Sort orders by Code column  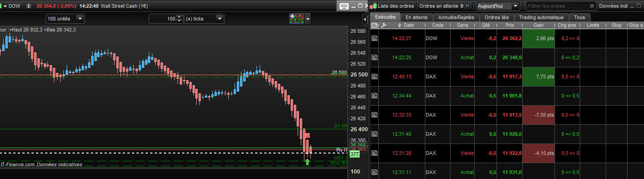(x=438, y=25)
